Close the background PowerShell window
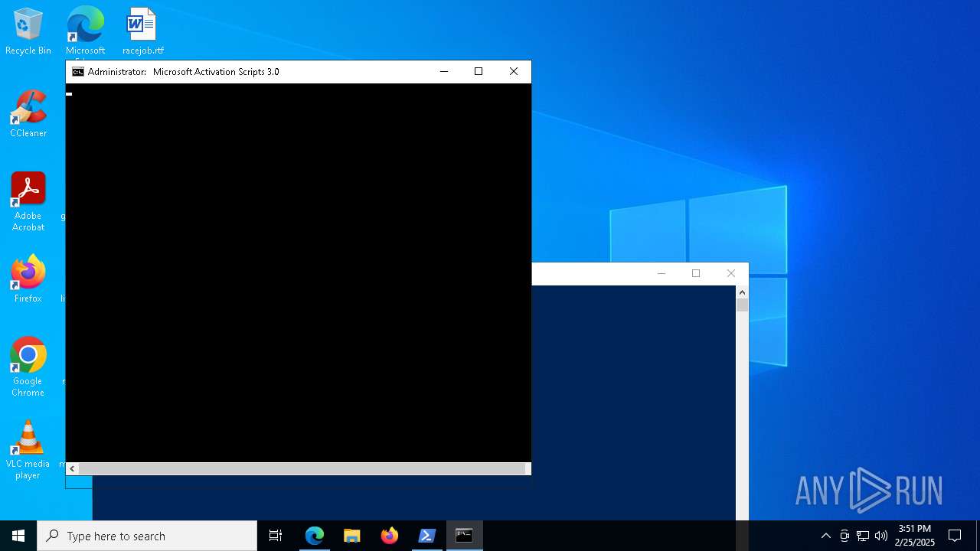Viewport: 980px width, 551px height. 731,274
